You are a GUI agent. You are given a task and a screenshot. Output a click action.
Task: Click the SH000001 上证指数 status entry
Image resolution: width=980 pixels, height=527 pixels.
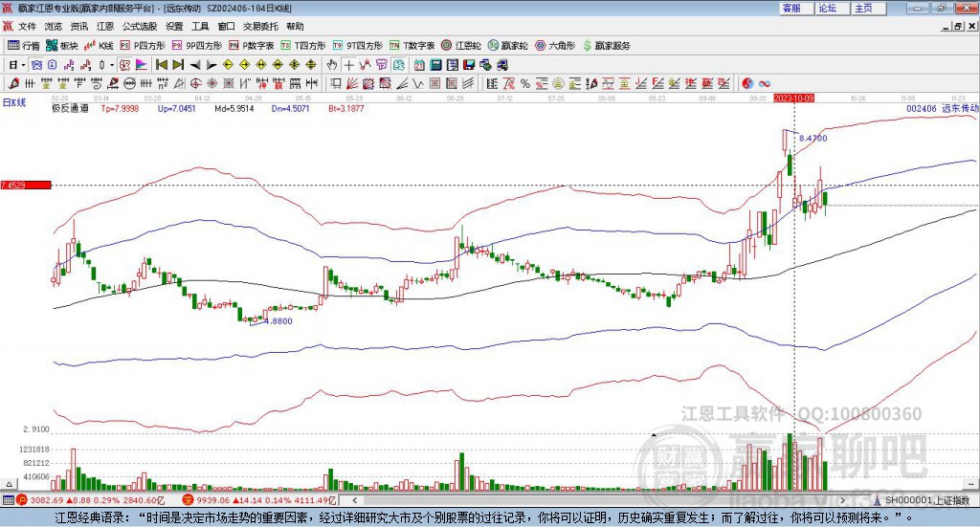coord(927,500)
